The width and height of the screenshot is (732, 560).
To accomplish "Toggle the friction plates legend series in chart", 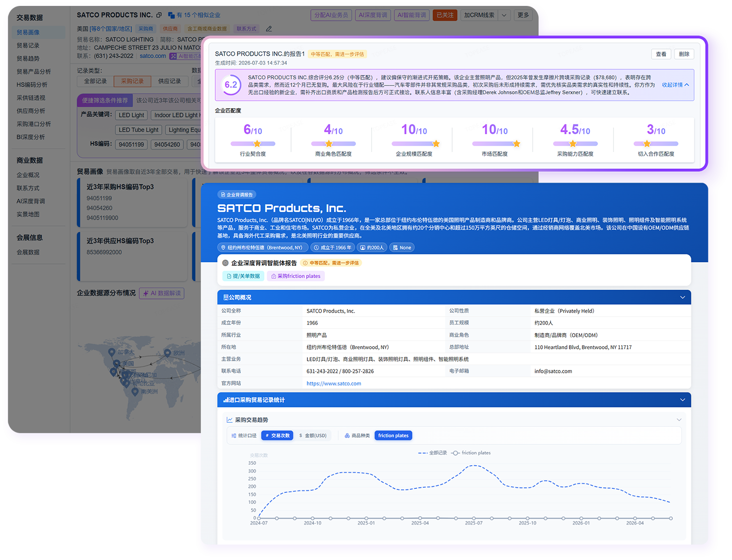I will tap(471, 453).
